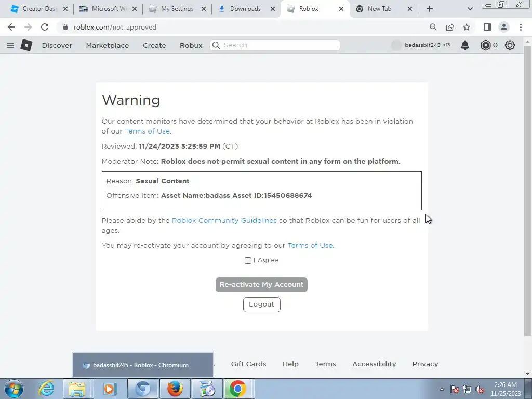Screen dimensions: 532x399
Task: Launch Internet Explorer from taskbar
Action: point(46,389)
